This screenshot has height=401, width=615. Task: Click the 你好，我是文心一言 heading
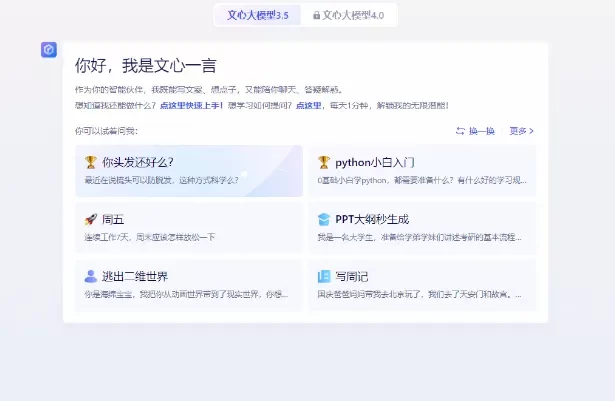[x=146, y=66]
